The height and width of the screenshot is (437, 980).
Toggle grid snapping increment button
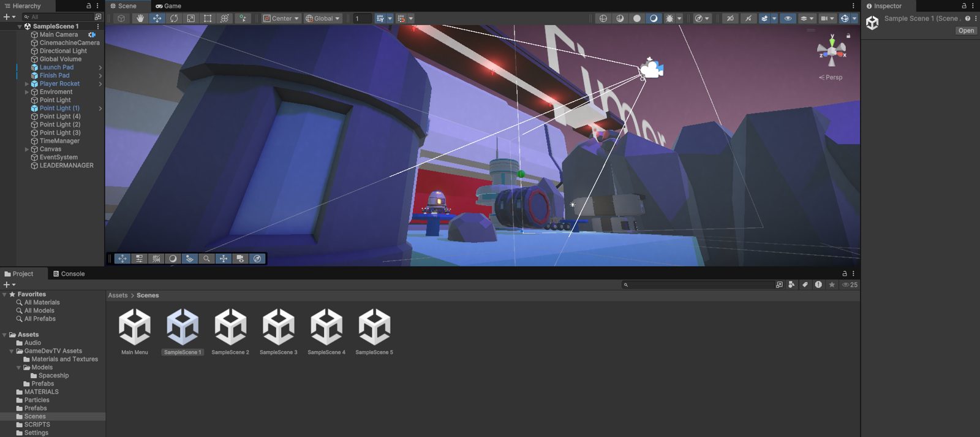(x=401, y=18)
